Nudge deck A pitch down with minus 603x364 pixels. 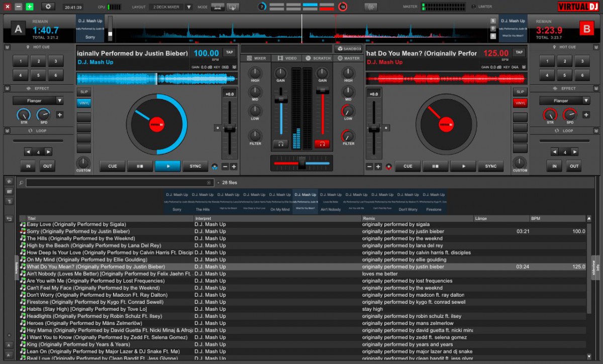click(225, 167)
